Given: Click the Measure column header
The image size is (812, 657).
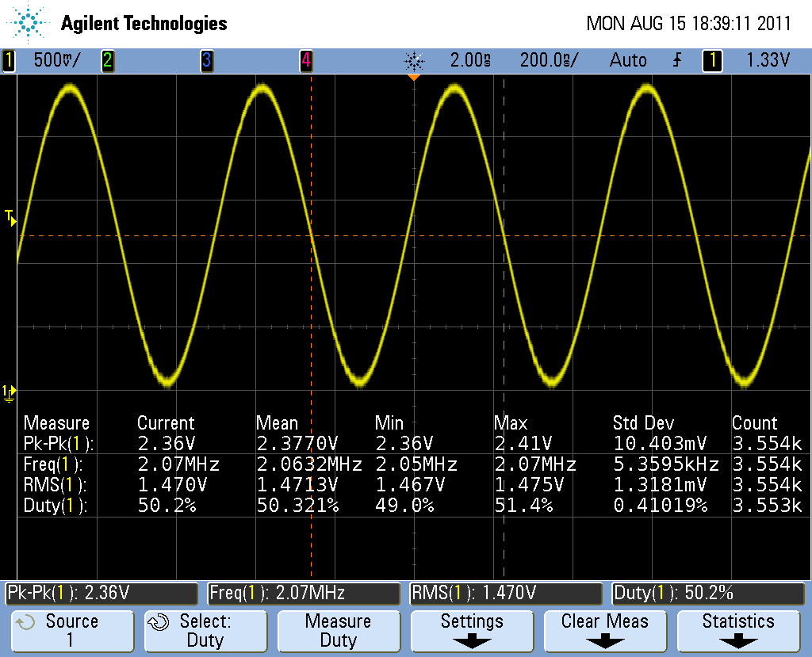Looking at the screenshot, I should [x=56, y=423].
